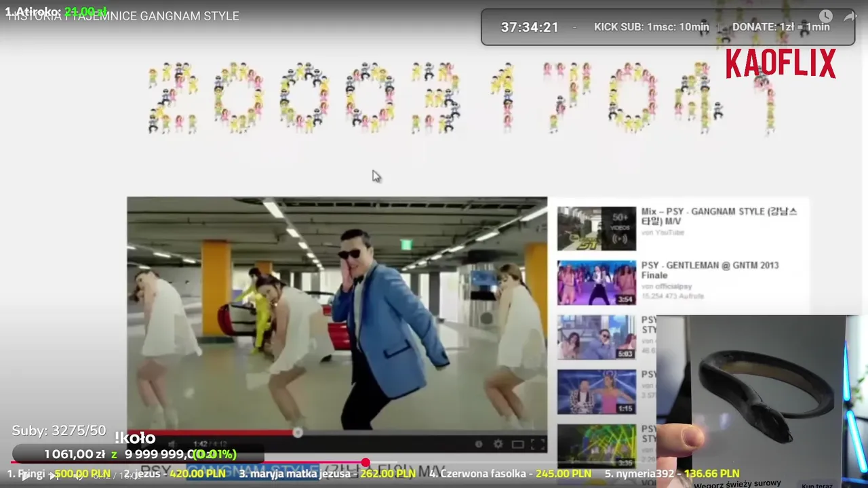Viewport: 868px width, 488px height.
Task: Click ticker entry '2. jezus - 420.00 PLN'
Action: pos(174,474)
